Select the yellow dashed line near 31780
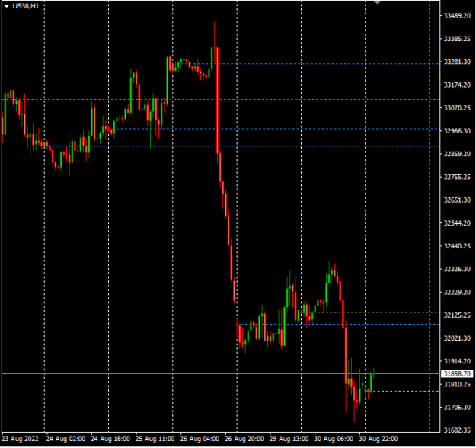 (404, 391)
